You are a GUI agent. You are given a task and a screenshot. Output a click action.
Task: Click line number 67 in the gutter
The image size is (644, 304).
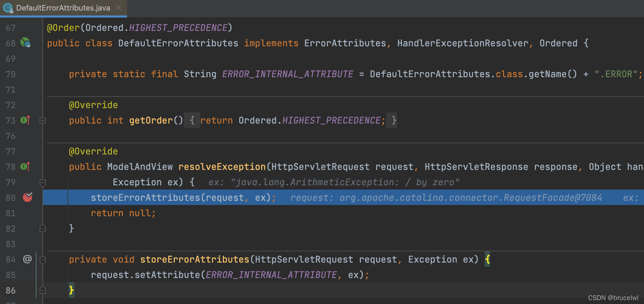[x=11, y=28]
